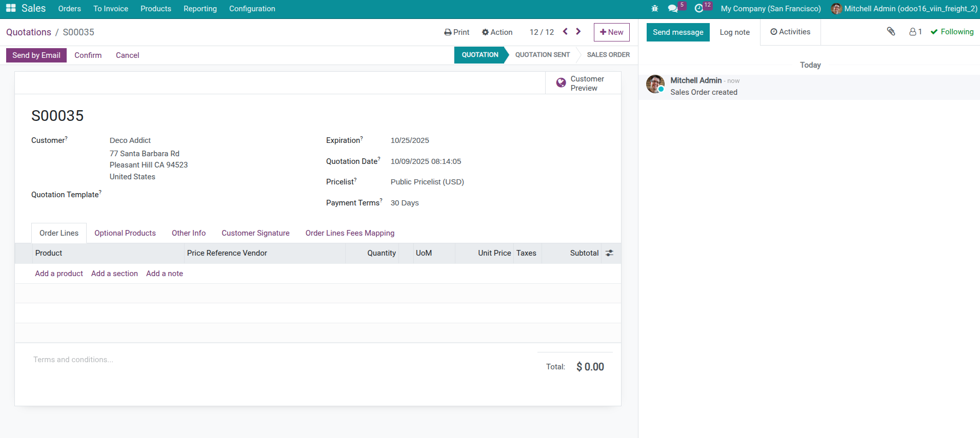
Task: Open the activities clock icon in navbar
Action: 698,9
